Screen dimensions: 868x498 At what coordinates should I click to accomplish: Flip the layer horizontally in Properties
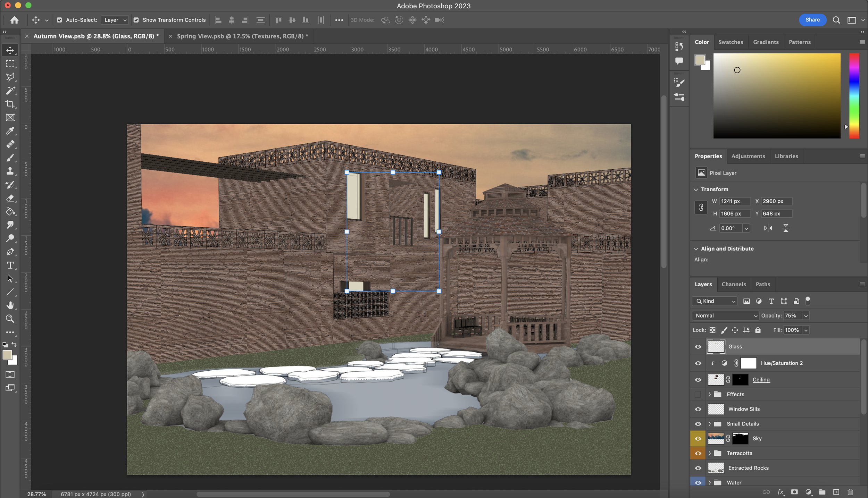click(x=768, y=228)
